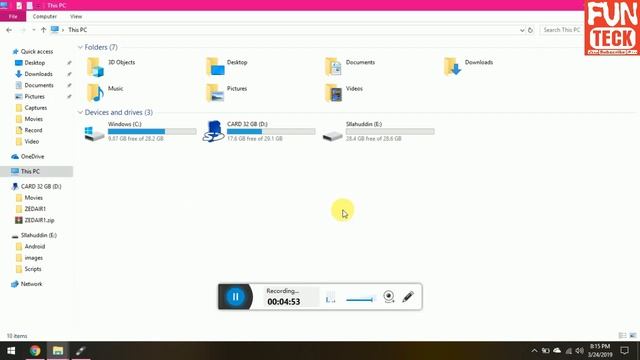This screenshot has width=640, height=360.
Task: Select the Windows (C:) drive
Action: coord(140,131)
